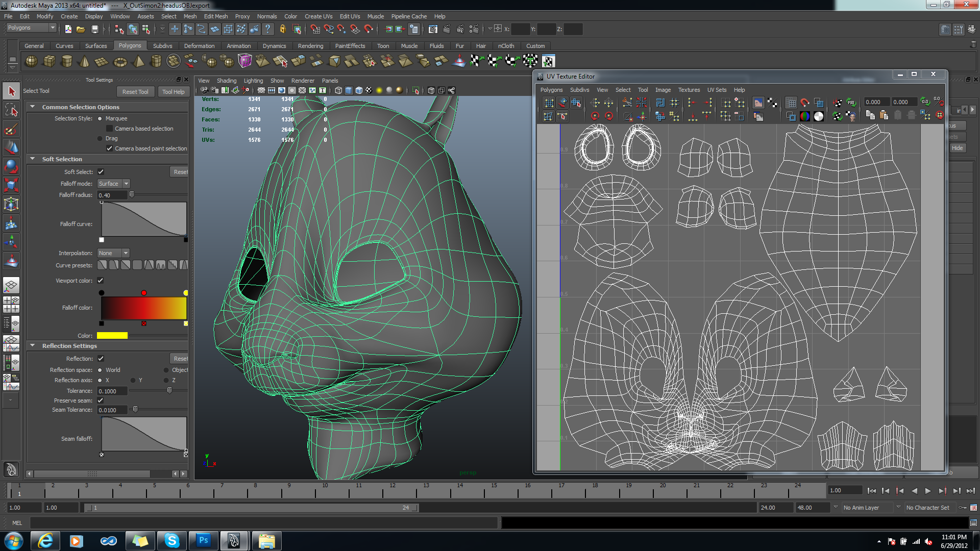Click the polygon cube shelf icon
The width and height of the screenshot is (980, 551).
pos(49,61)
